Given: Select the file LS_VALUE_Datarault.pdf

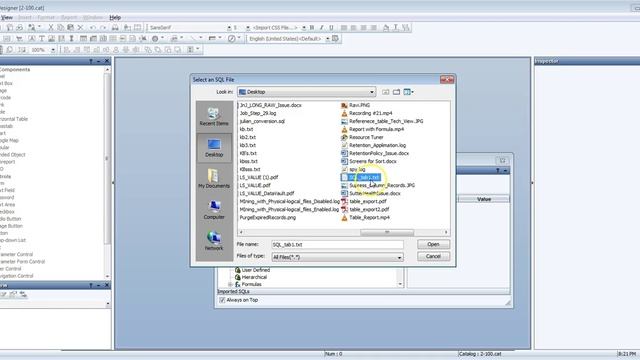Looking at the screenshot, I should (x=267, y=193).
